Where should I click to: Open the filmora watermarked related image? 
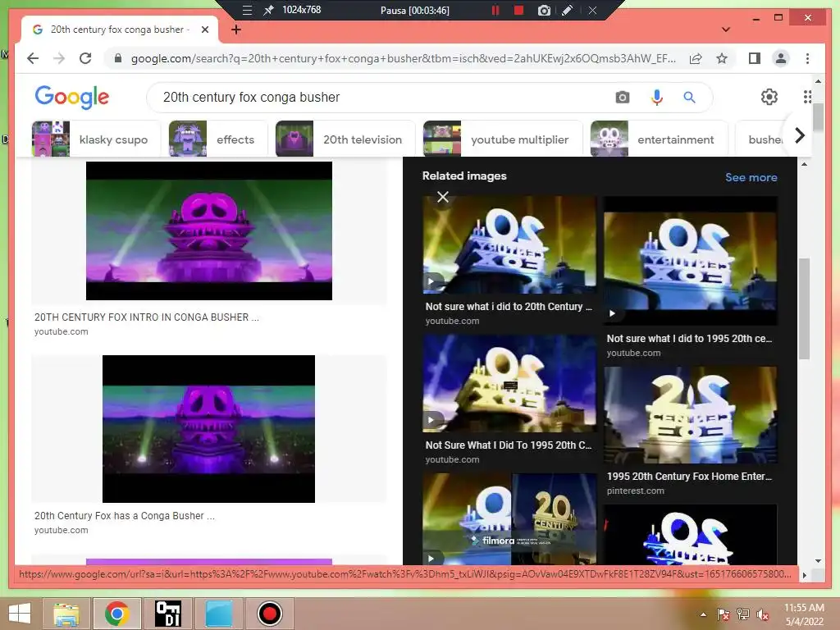click(x=509, y=519)
